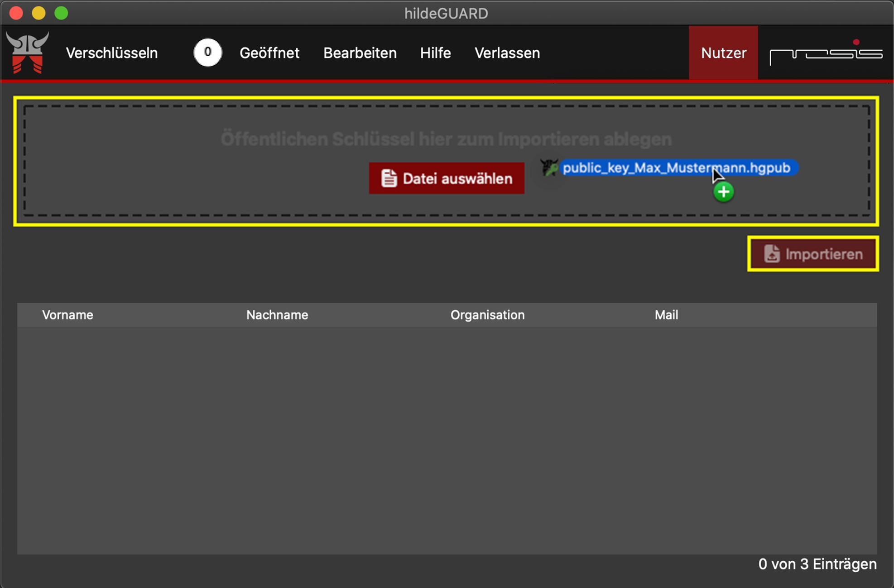894x588 pixels.
Task: Click the Mail column header
Action: point(666,315)
